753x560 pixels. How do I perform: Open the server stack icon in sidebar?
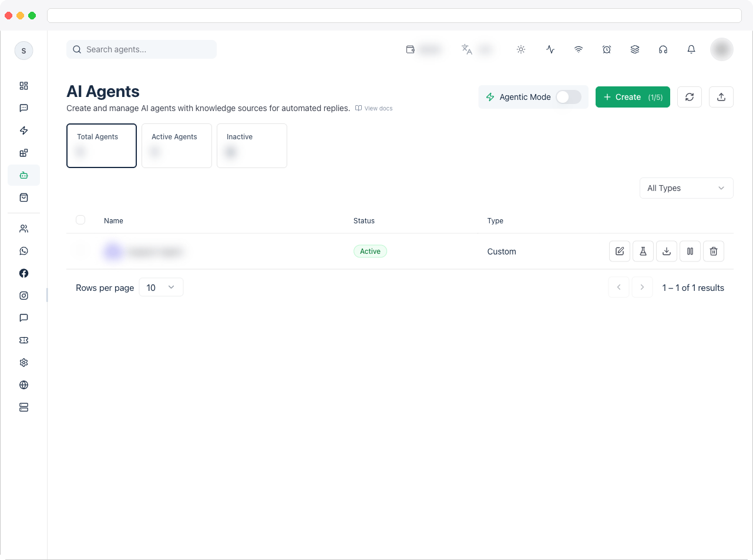(23, 407)
